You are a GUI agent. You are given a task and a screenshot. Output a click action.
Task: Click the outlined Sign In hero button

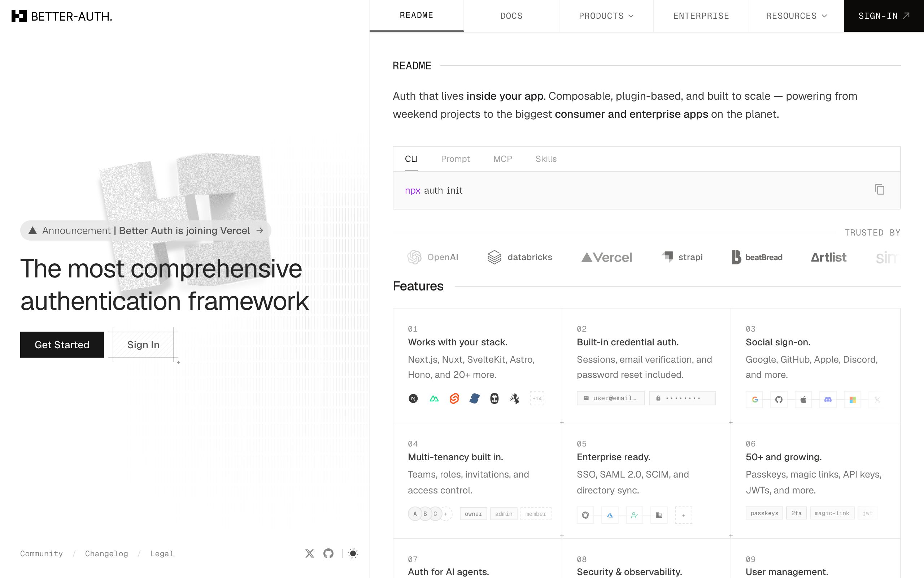143,344
